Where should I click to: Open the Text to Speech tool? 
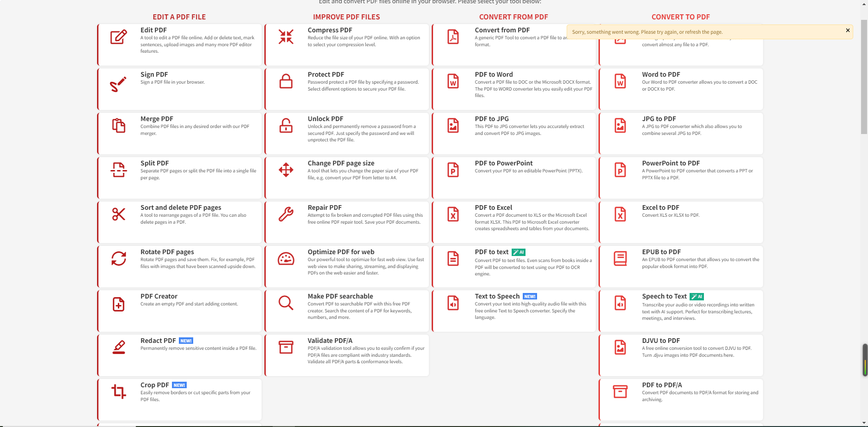[497, 296]
